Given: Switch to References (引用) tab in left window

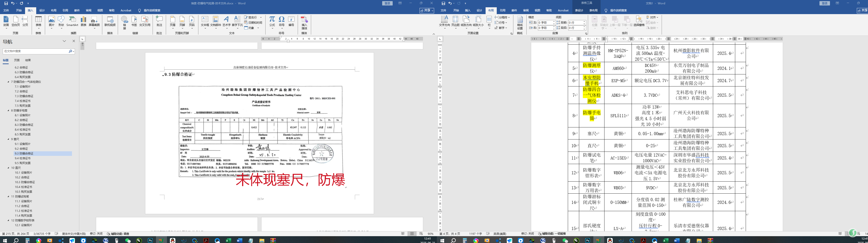Looking at the screenshot, I should [x=65, y=10].
